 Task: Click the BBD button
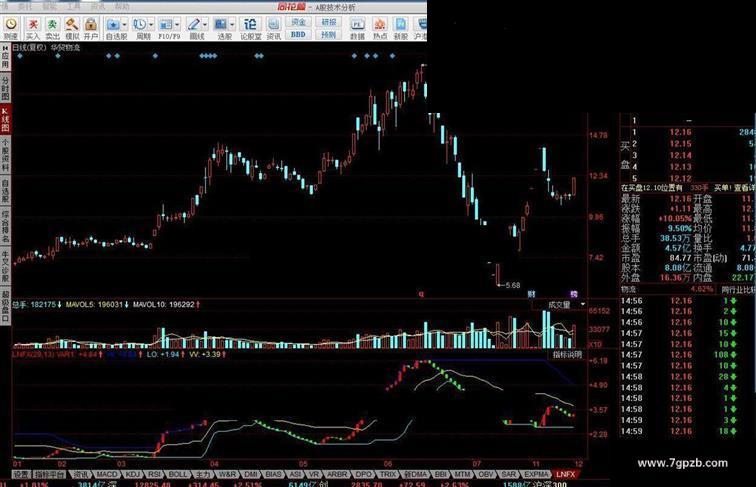point(298,35)
